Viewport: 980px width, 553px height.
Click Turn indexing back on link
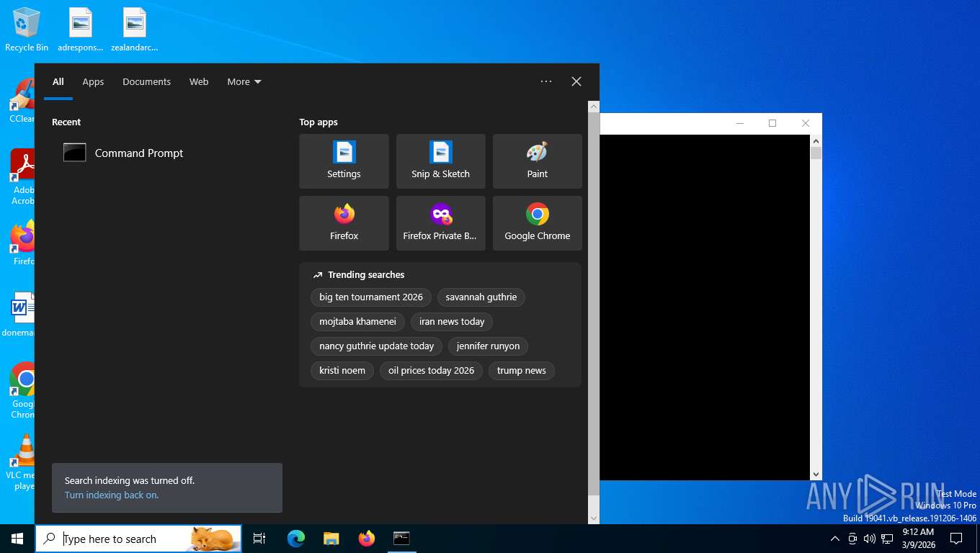coord(112,495)
